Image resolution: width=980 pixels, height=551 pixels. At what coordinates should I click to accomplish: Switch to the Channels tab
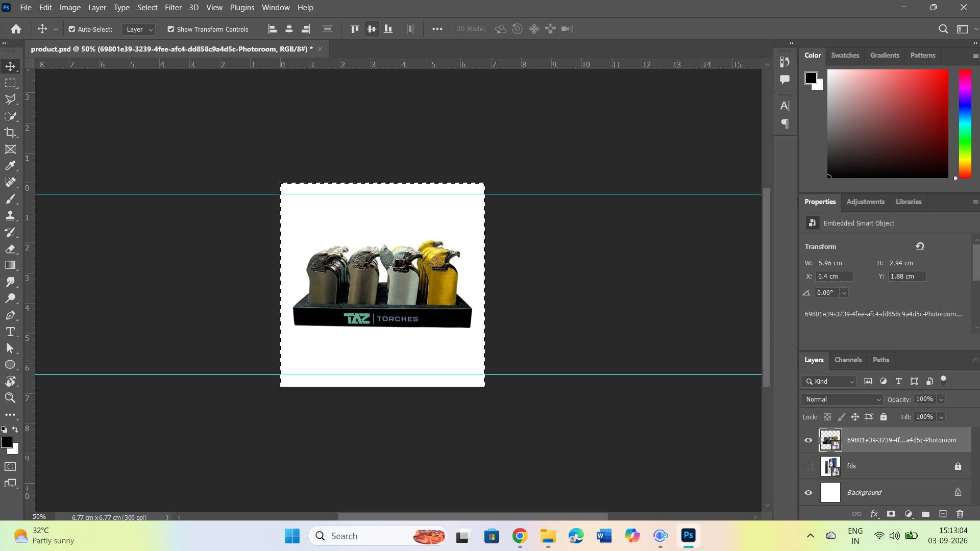848,360
